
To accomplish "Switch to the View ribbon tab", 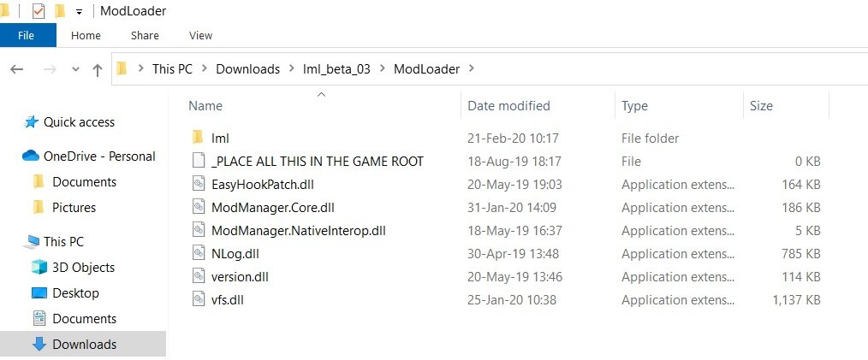I will pyautogui.click(x=200, y=35).
